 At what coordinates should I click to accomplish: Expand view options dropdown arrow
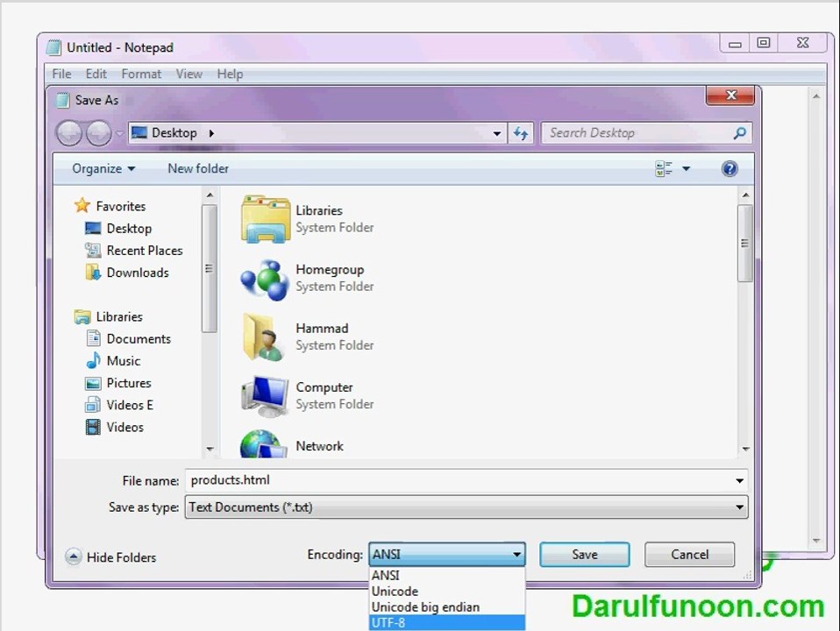(686, 169)
